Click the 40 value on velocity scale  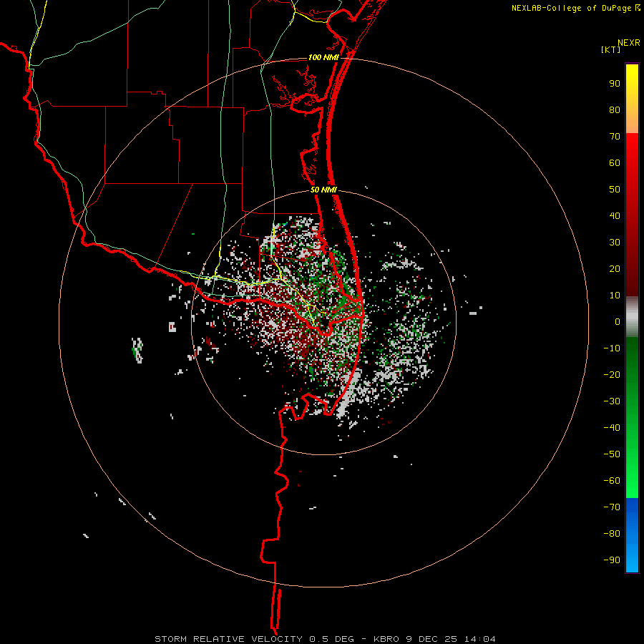pyautogui.click(x=615, y=216)
